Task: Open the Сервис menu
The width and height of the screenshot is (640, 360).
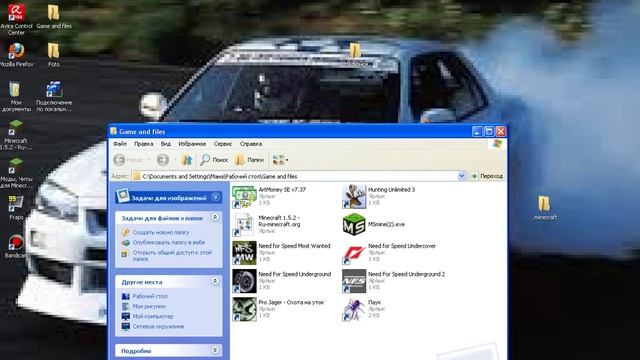Action: (x=223, y=144)
